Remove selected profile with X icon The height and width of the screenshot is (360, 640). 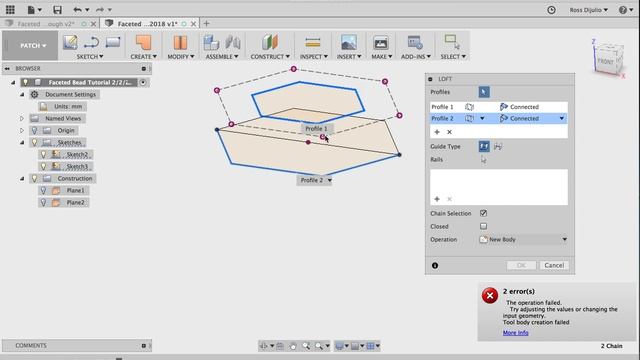(449, 132)
